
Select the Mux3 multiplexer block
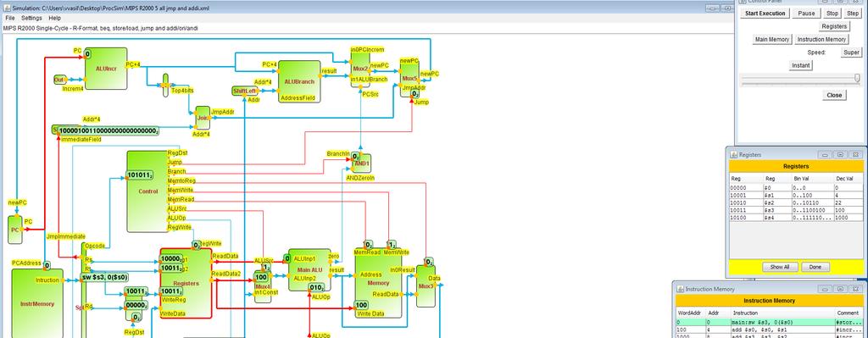pyautogui.click(x=426, y=286)
